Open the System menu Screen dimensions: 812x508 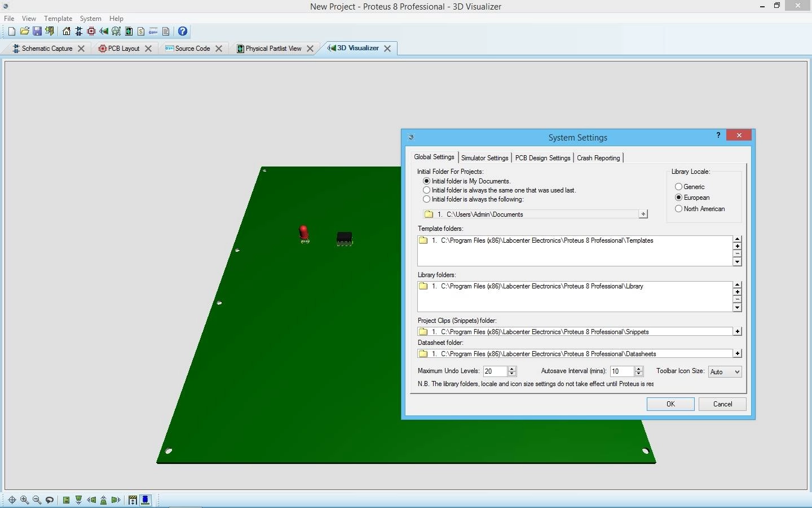90,18
